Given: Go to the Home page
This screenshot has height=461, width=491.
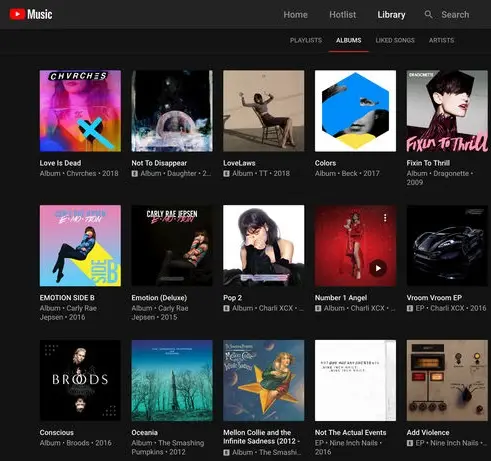Looking at the screenshot, I should pos(295,15).
